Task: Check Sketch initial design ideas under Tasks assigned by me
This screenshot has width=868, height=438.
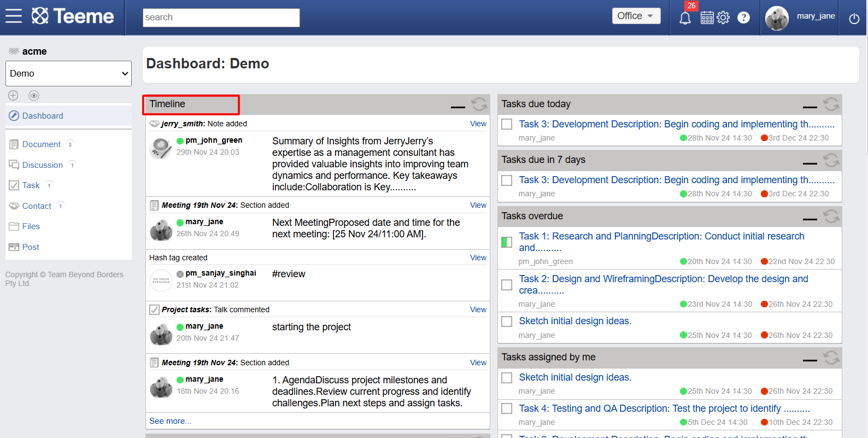Action: click(507, 378)
